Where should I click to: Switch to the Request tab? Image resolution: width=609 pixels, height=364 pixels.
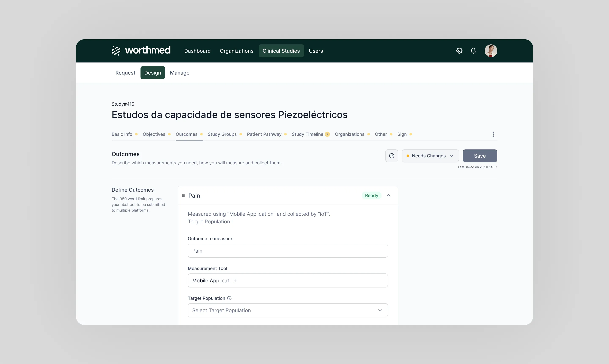125,73
